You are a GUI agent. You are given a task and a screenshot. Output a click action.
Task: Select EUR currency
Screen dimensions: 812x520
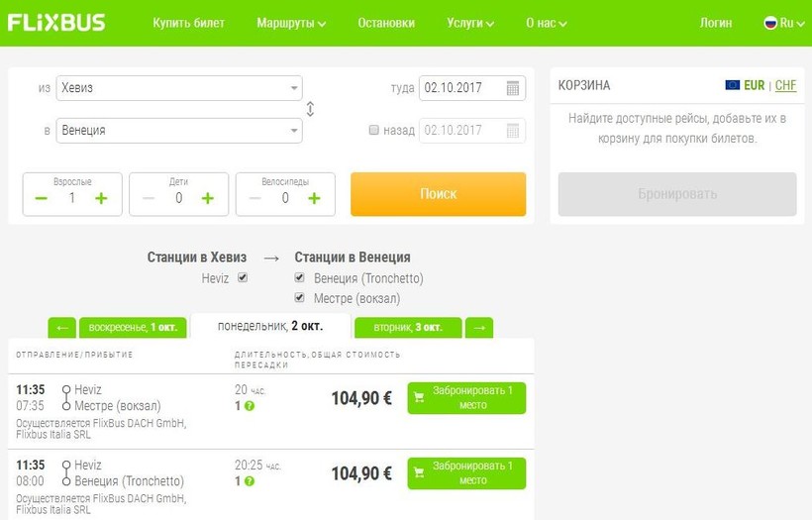[x=754, y=85]
